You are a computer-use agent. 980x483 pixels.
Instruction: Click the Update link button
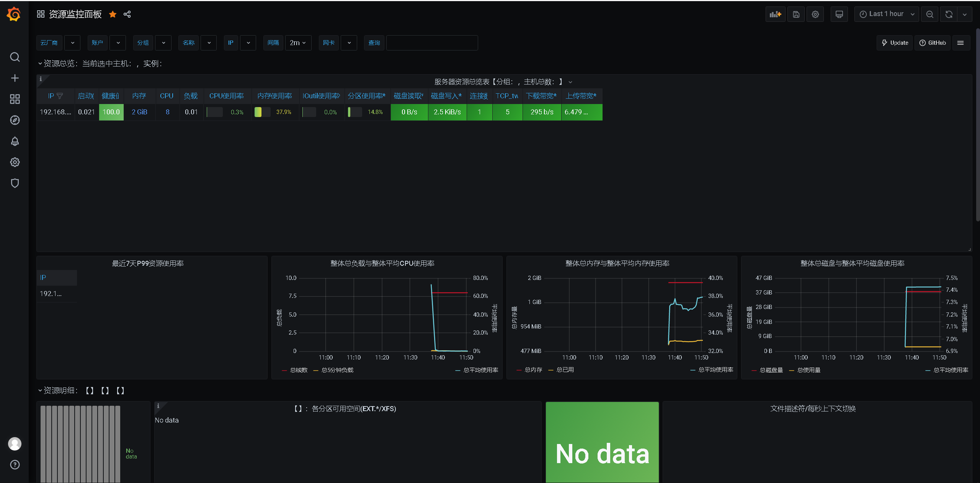click(x=895, y=43)
